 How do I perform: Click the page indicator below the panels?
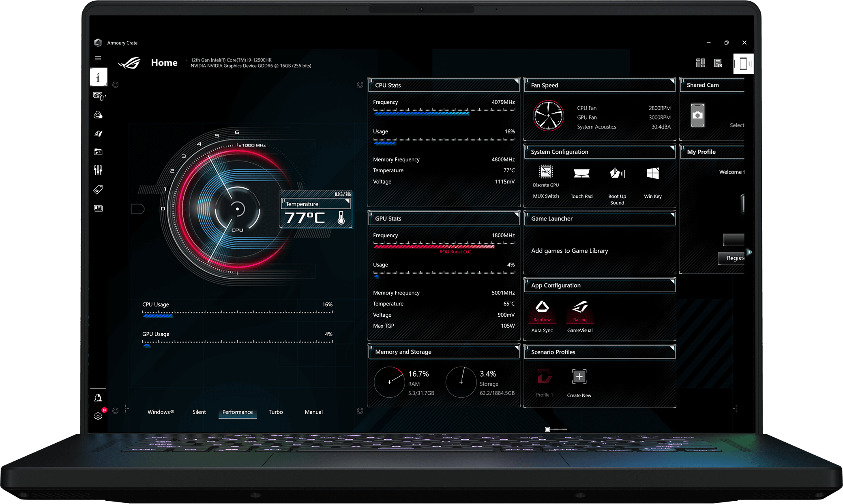556,429
